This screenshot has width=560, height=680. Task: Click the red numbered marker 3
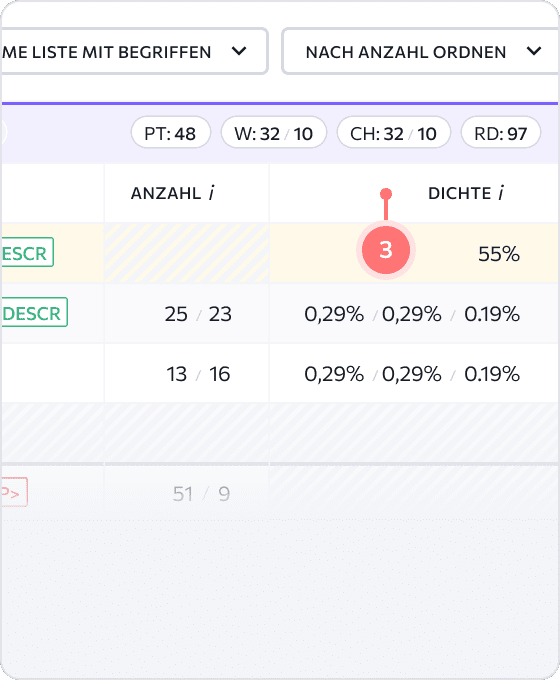coord(386,250)
